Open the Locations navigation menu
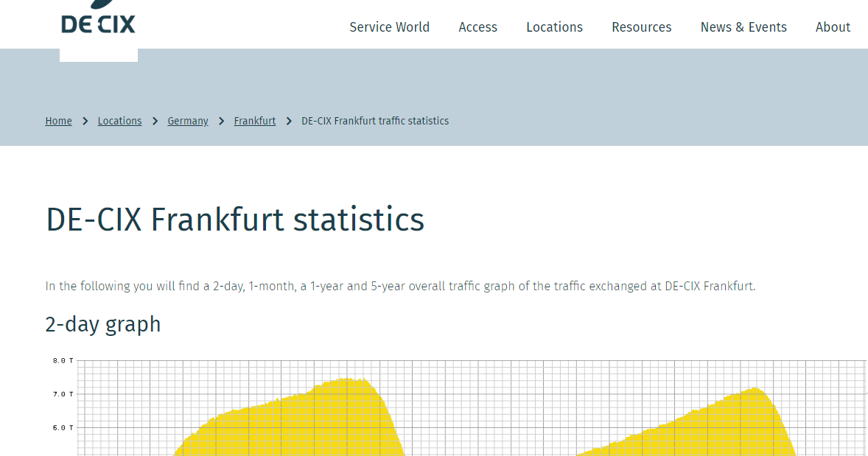Screen dimensions: 868x456 (554, 27)
